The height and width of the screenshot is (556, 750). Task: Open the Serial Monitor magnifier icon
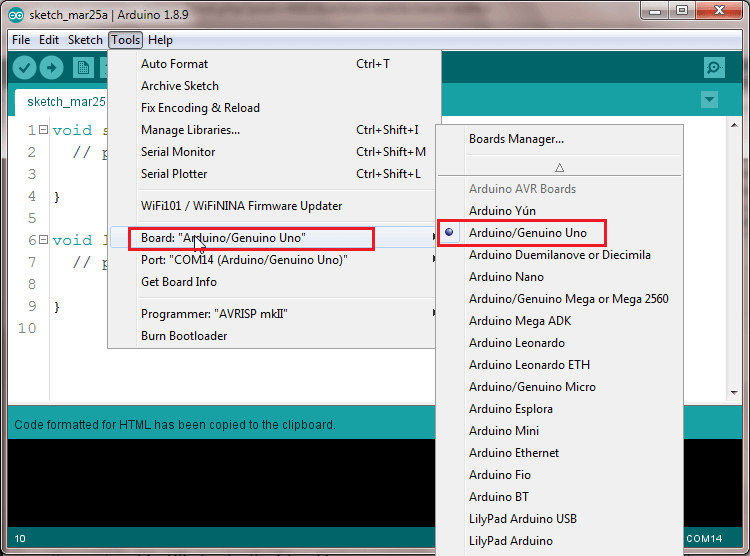pyautogui.click(x=714, y=67)
